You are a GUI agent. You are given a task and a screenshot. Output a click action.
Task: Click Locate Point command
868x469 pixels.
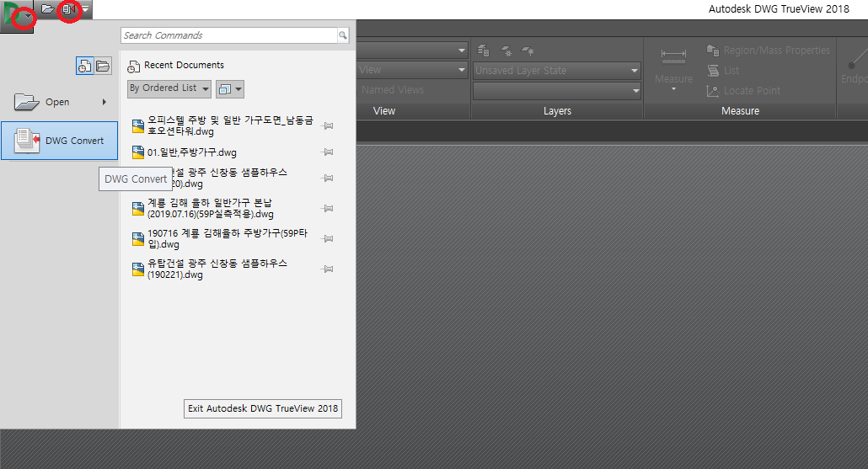[743, 91]
